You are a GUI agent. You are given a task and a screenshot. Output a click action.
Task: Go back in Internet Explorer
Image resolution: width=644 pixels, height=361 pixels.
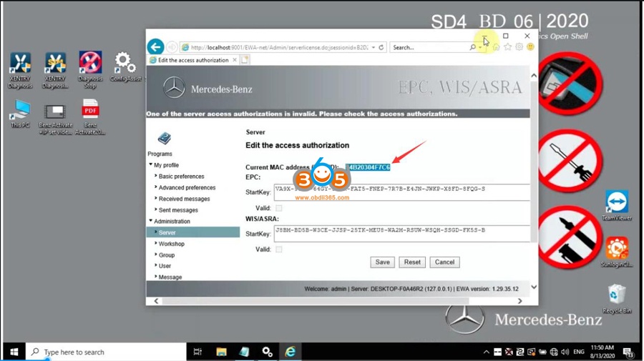(156, 47)
